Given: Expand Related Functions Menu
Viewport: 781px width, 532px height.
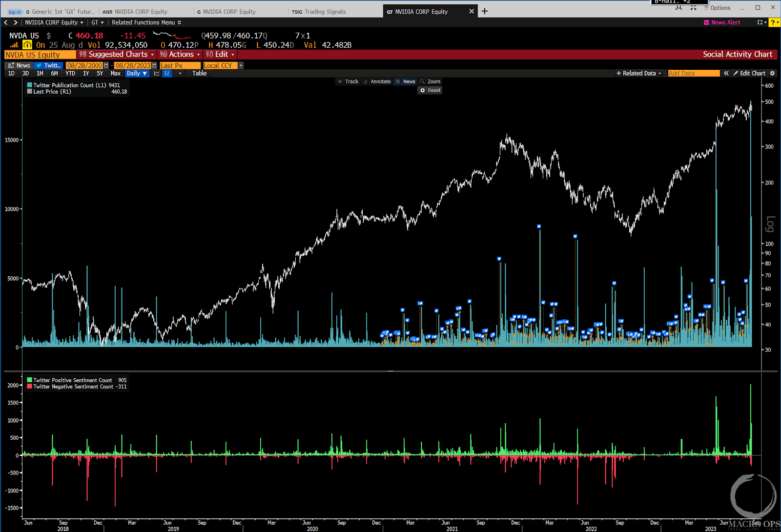Looking at the screenshot, I should (x=146, y=22).
